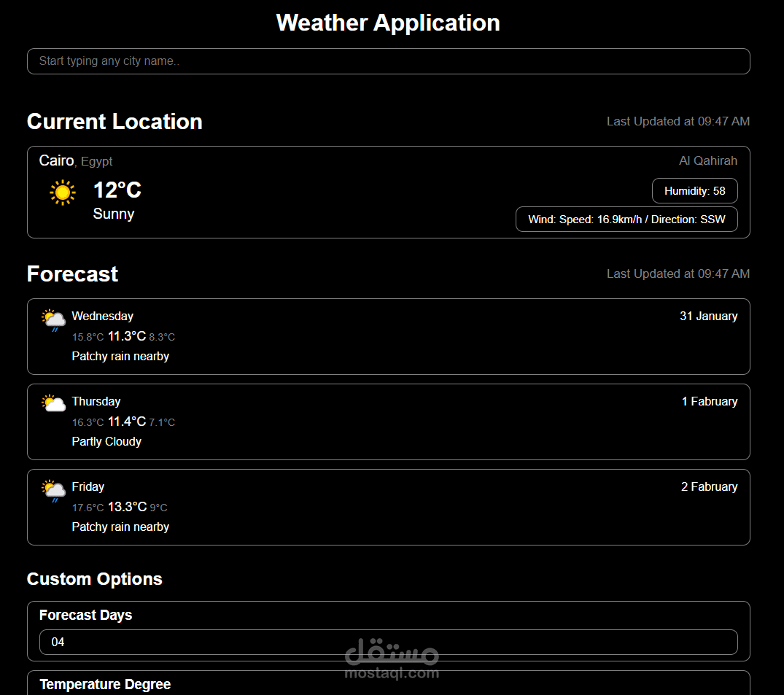Open the city name search field

point(388,61)
